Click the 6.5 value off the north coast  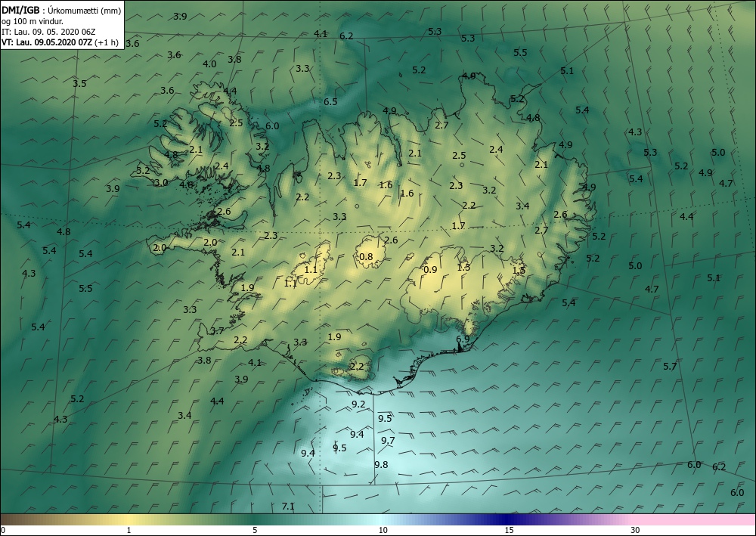[x=330, y=102]
